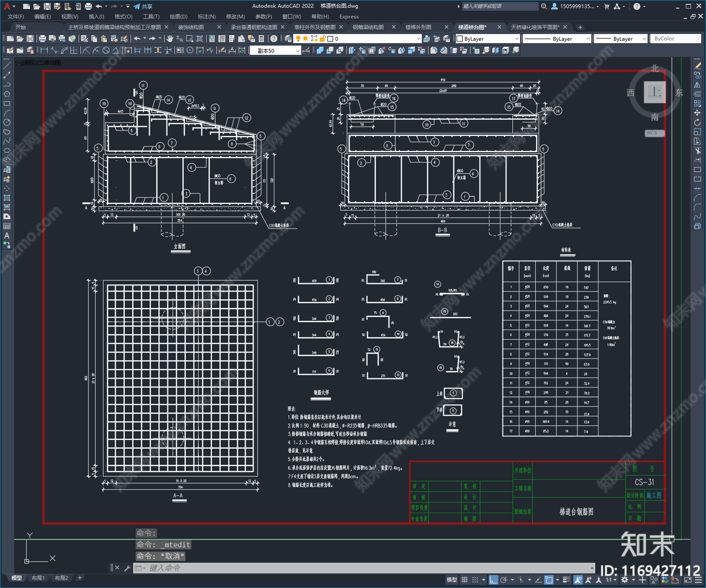Open the Help question mark icon in the standard toolbar
Screen dimensions: 706x588
tap(274, 39)
